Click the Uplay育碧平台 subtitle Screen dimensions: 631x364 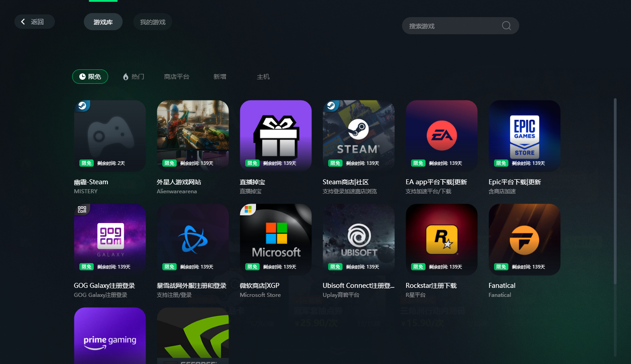click(x=341, y=295)
